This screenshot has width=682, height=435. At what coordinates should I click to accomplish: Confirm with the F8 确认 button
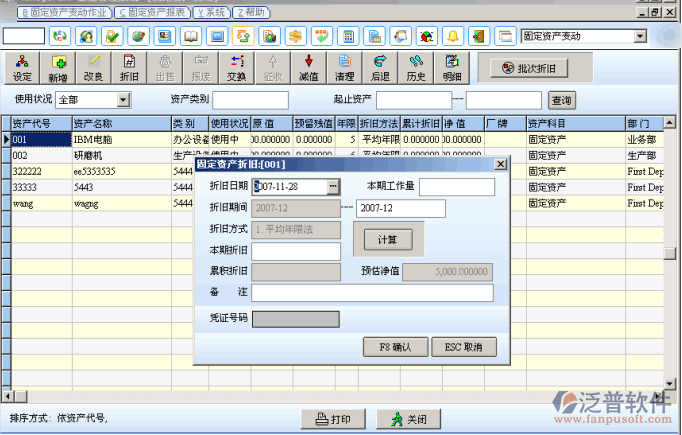pos(395,347)
